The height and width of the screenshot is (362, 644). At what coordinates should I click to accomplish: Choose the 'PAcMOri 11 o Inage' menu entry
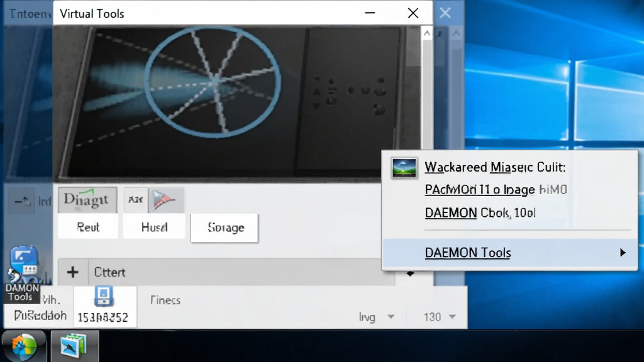click(x=480, y=189)
